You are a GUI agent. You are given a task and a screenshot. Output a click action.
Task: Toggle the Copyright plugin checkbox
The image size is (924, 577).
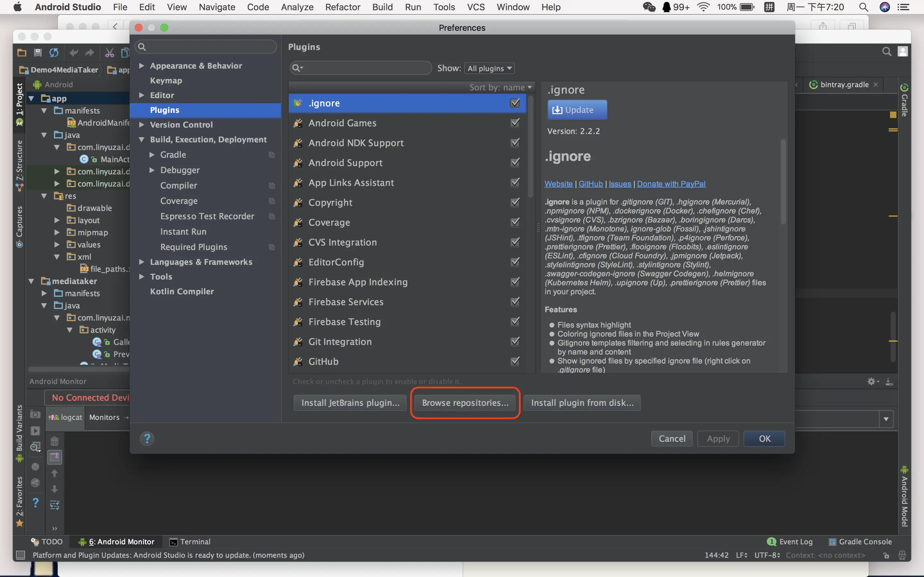coord(515,202)
